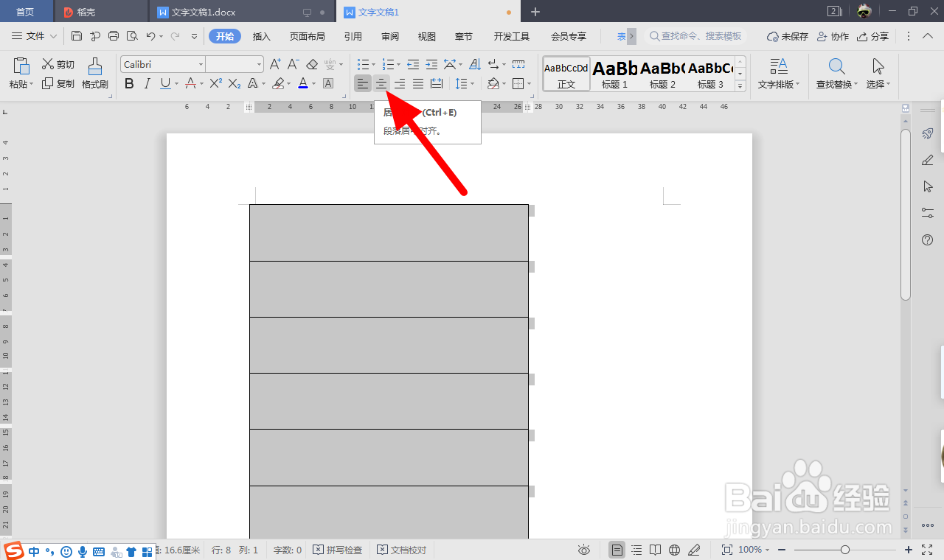Click the selection arrow icon in right sidebar
This screenshot has width=944, height=560.
(x=928, y=186)
